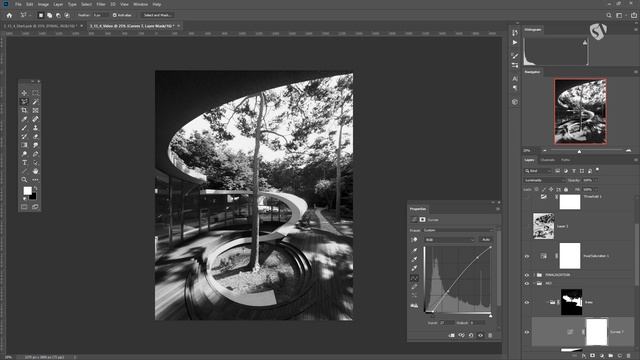
Task: Open the File menu
Action: tap(18, 4)
